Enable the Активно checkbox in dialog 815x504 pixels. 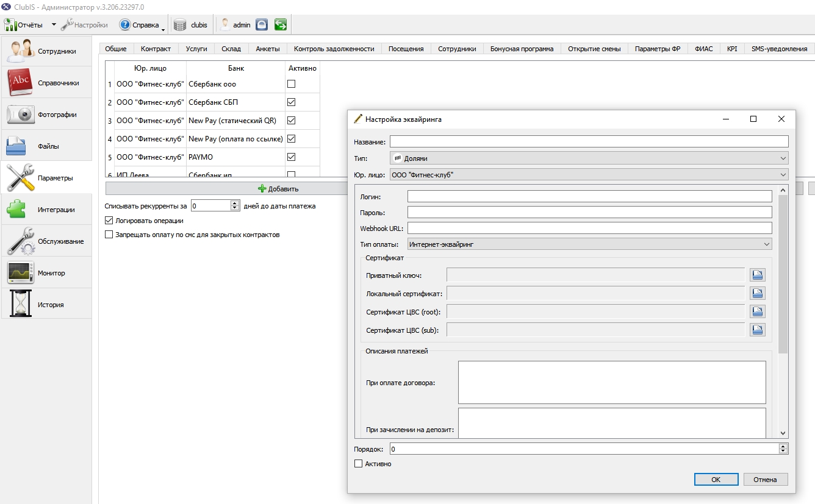358,464
